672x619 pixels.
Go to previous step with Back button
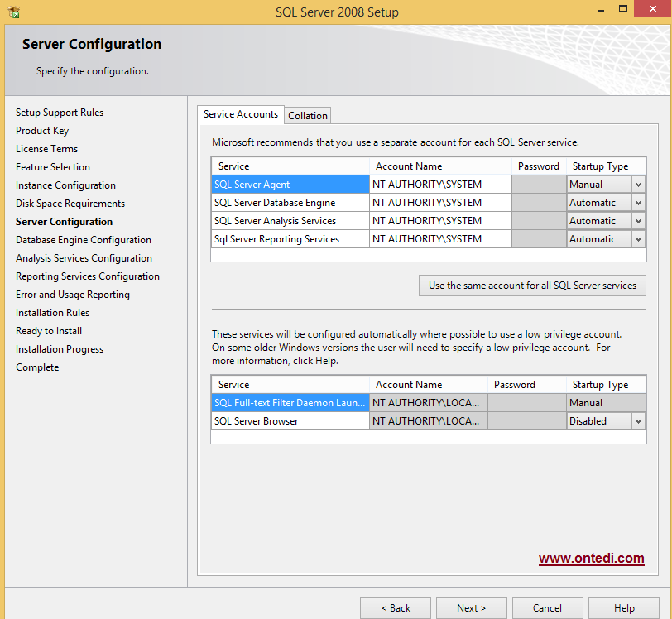[396, 608]
